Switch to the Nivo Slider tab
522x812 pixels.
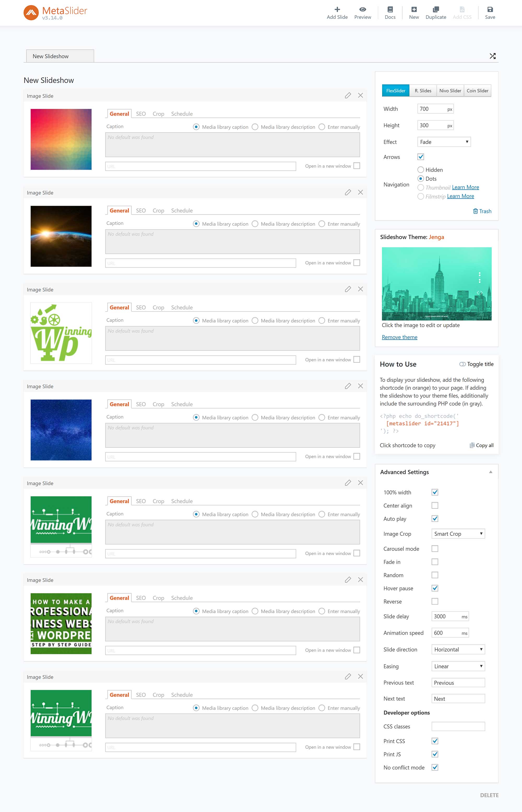click(x=450, y=91)
